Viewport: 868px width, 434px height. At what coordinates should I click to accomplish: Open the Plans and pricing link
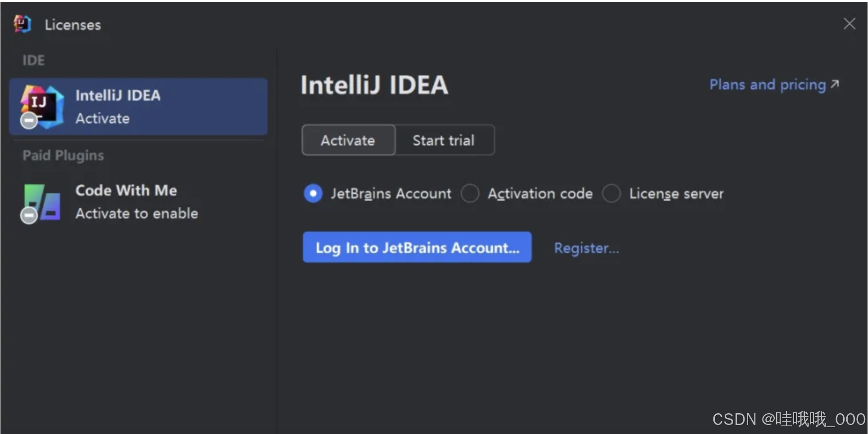pos(774,85)
